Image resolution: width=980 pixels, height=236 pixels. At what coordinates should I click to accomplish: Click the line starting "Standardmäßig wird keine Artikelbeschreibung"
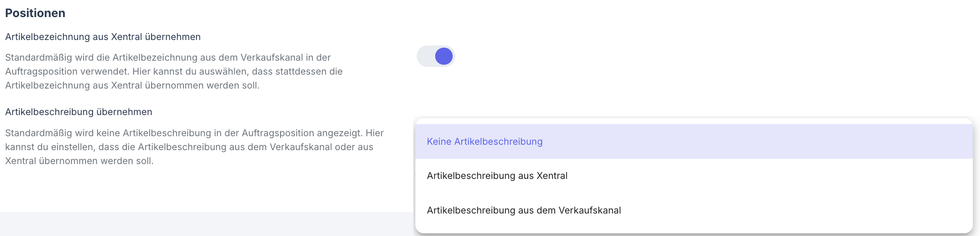tap(194, 133)
